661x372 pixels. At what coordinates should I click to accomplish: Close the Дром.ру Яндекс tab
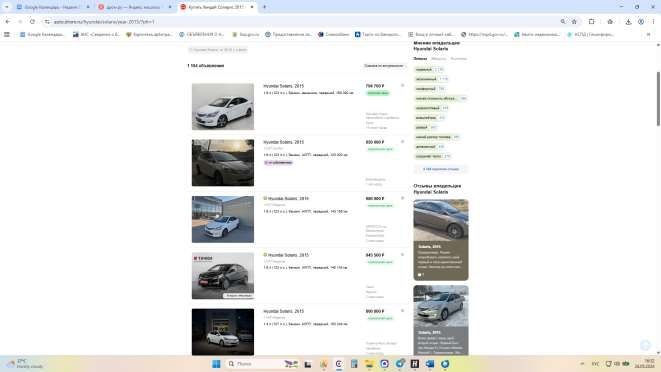[x=170, y=7]
